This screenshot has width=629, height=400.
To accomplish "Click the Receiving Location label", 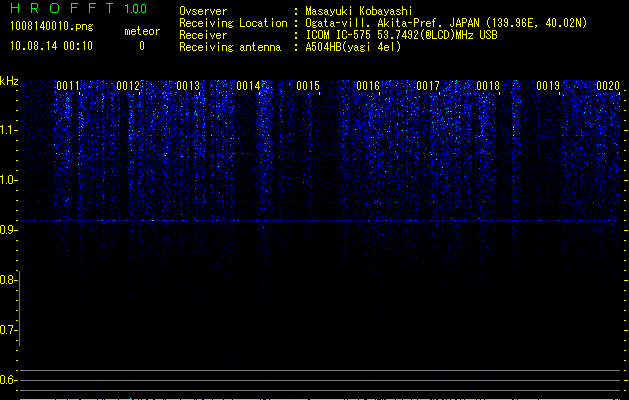I will [233, 23].
